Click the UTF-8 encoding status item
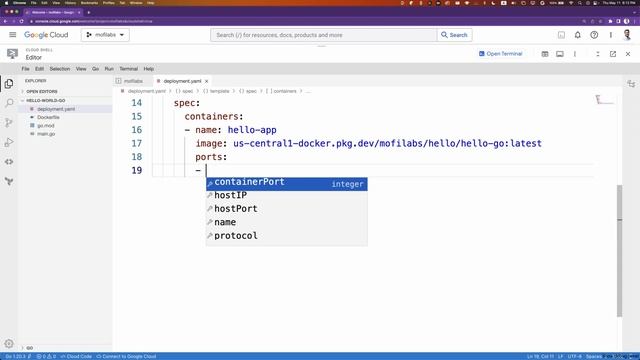This screenshot has height=360, width=640. (574, 356)
